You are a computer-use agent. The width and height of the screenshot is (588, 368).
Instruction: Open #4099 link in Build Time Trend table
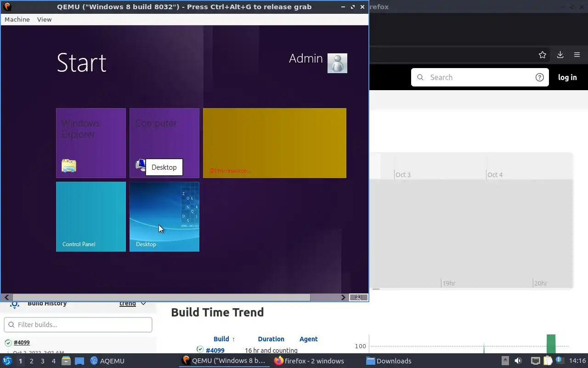[215, 351]
